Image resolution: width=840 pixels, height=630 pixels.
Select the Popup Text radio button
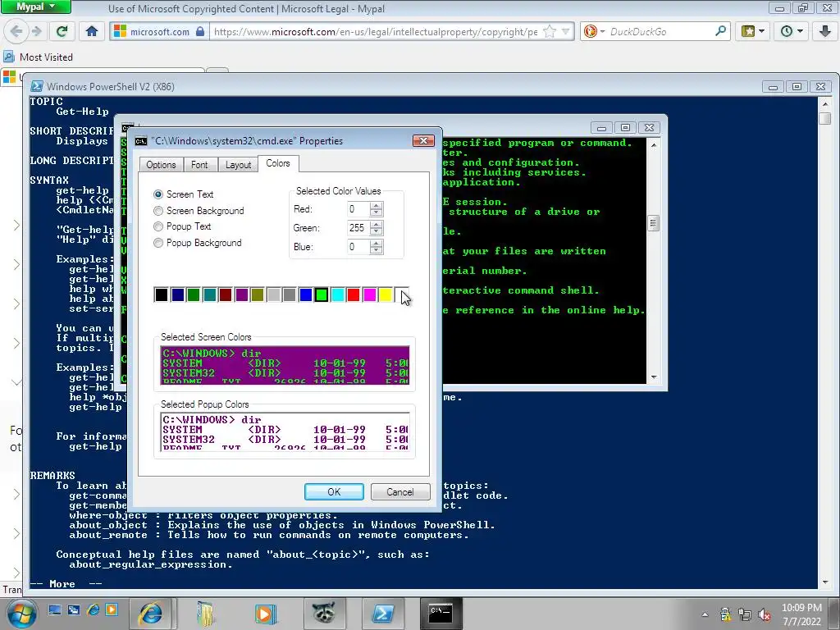coord(158,226)
